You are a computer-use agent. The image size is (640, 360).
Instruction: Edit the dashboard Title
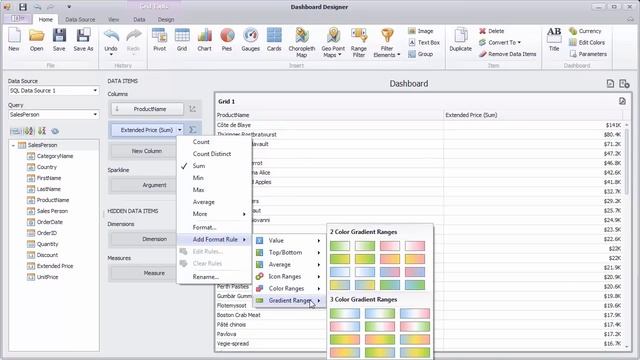pyautogui.click(x=554, y=40)
